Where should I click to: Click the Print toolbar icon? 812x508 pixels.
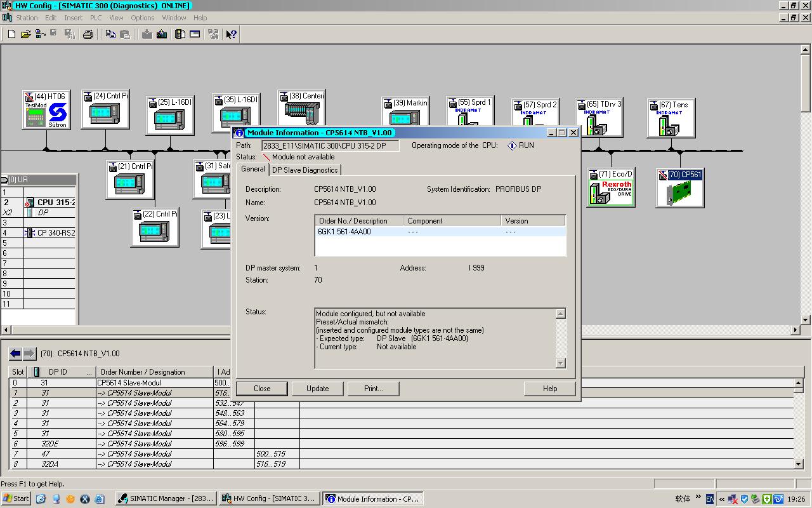click(88, 34)
